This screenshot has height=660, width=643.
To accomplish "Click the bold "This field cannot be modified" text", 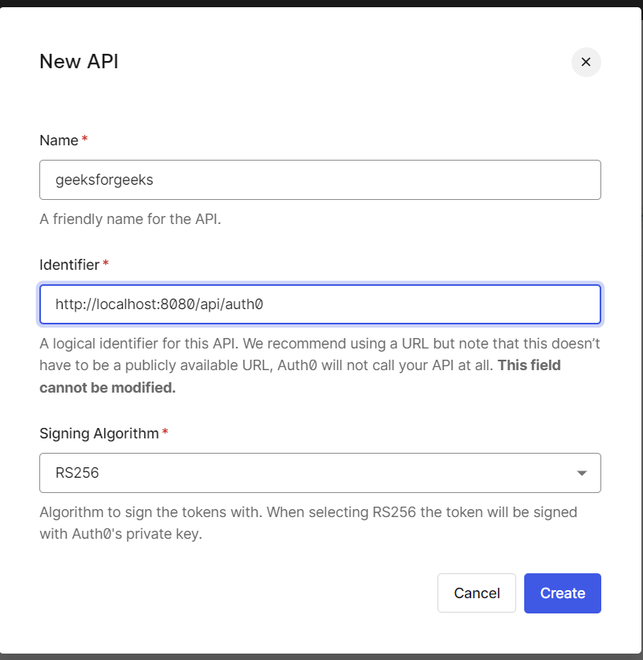I will (x=108, y=387).
